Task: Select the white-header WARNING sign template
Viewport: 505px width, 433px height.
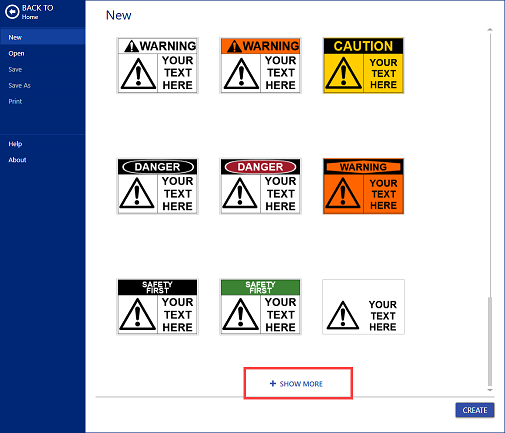Action: (157, 65)
